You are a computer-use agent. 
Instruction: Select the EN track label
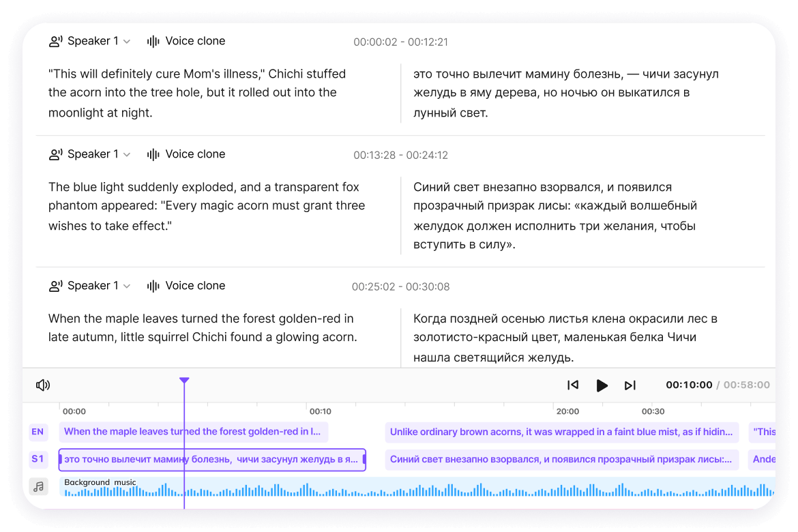click(38, 432)
